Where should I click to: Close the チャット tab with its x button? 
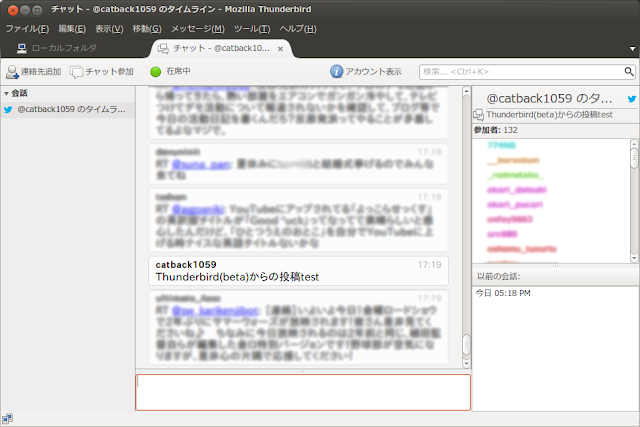280,49
